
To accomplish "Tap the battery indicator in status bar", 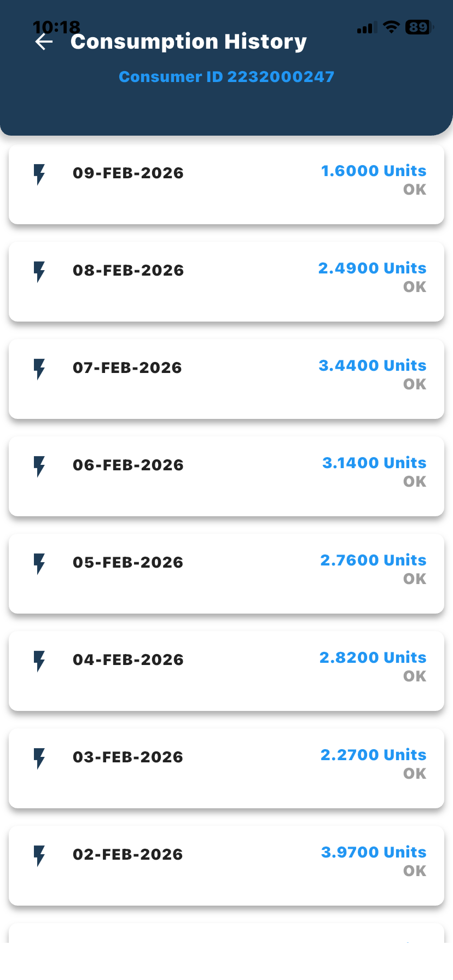I will (x=419, y=27).
